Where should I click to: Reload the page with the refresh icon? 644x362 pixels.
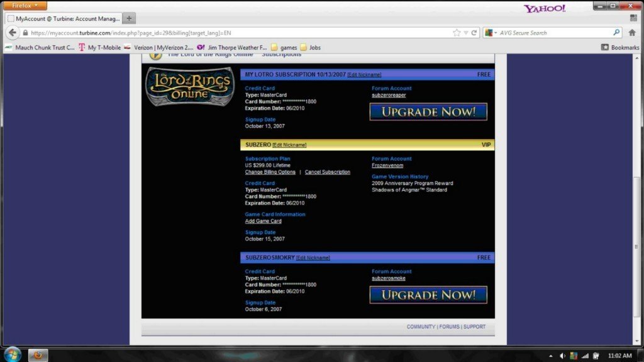(474, 33)
